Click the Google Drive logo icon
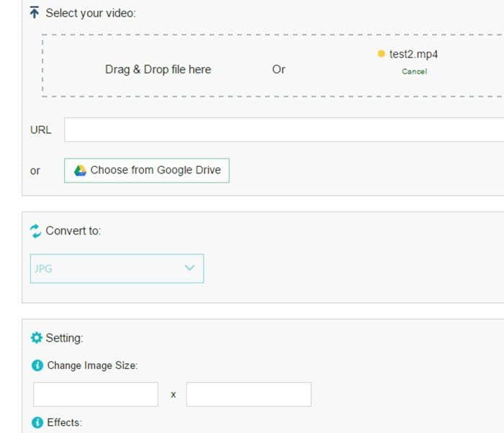Viewport: 504px width, 433px height. point(80,170)
